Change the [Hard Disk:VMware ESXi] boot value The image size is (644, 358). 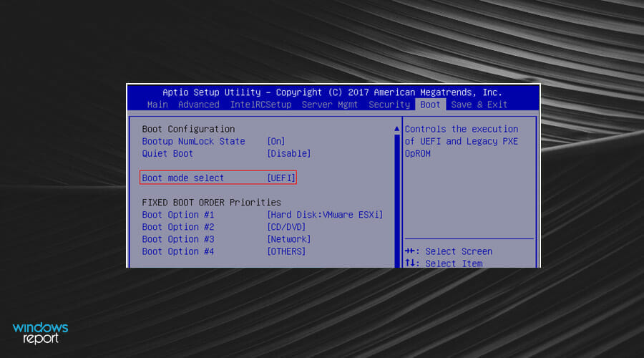click(325, 215)
